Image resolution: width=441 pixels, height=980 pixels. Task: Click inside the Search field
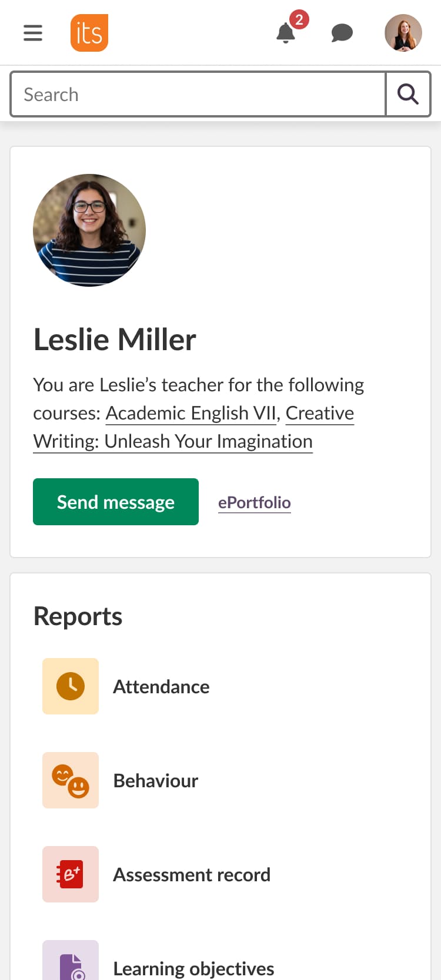[x=198, y=95]
